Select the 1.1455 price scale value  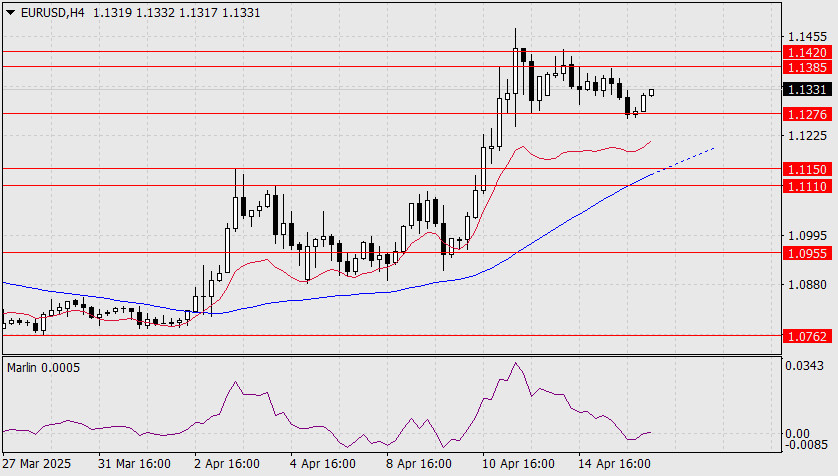807,37
